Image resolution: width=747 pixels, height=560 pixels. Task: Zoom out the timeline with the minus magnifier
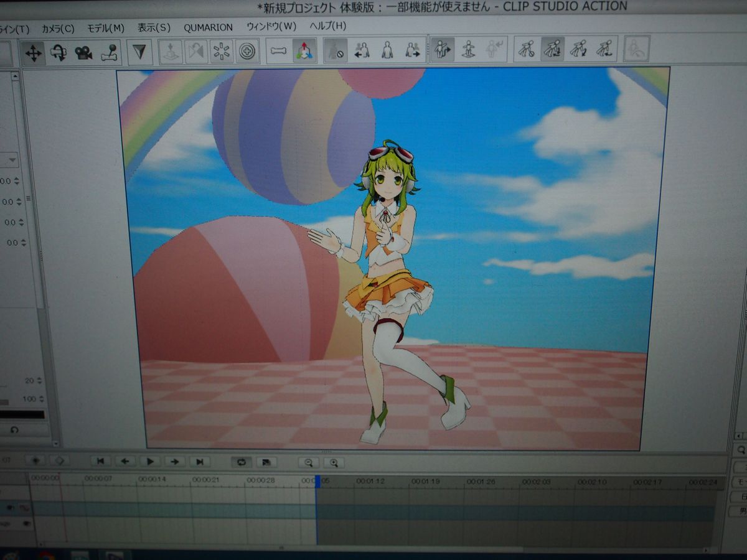tap(308, 462)
